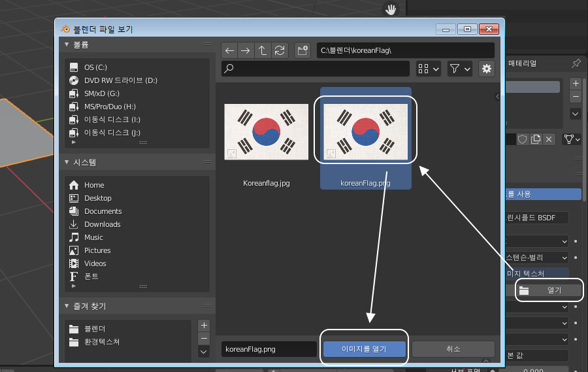The height and width of the screenshot is (372, 588).
Task: Duplicate material with new copy icon
Action: [536, 139]
